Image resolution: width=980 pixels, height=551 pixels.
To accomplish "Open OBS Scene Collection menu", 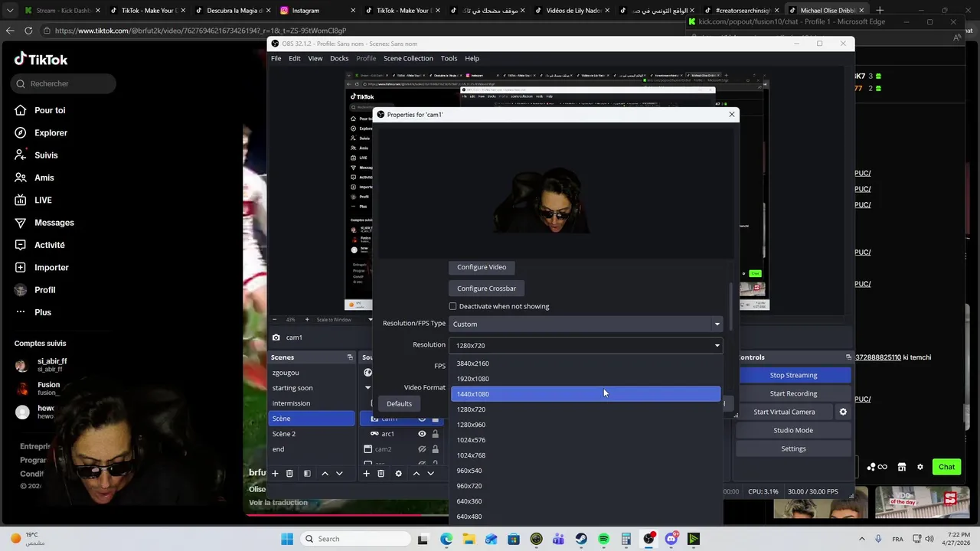I will pyautogui.click(x=408, y=58).
